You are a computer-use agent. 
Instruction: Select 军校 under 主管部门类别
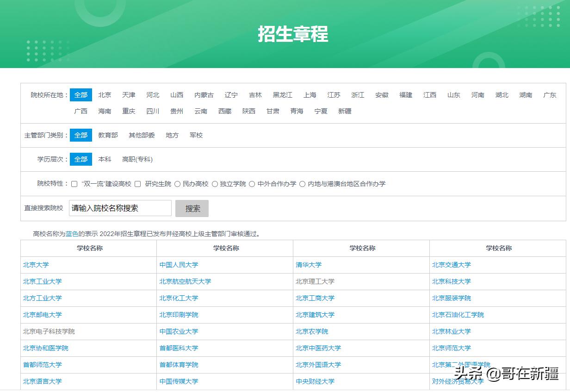(196, 135)
